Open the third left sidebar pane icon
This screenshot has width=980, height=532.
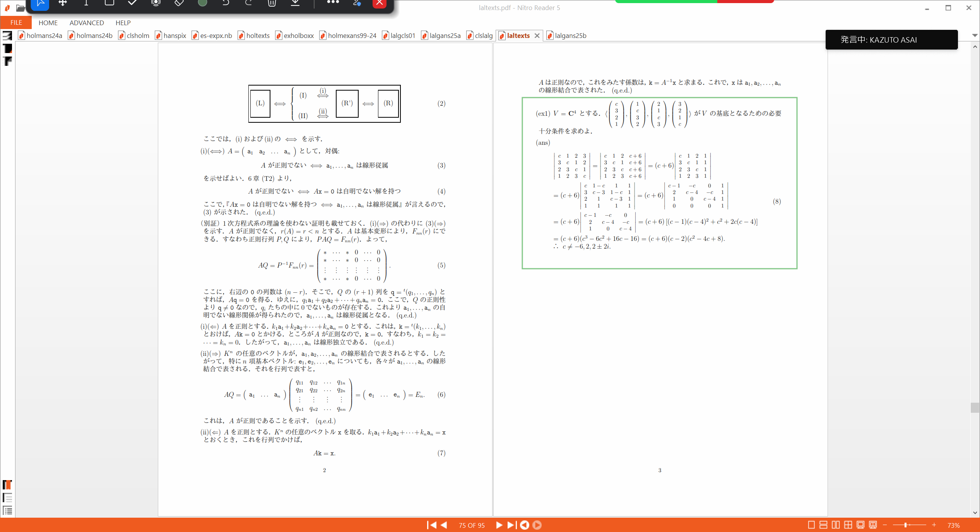click(7, 61)
